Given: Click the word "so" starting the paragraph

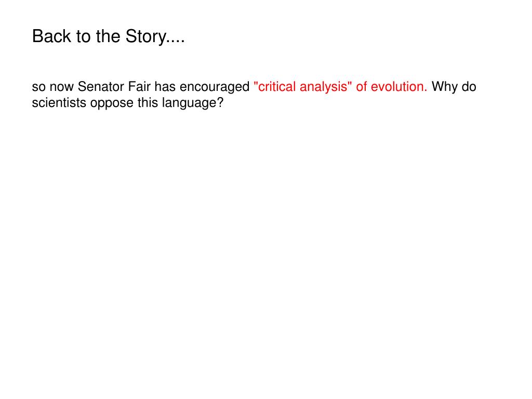Looking at the screenshot, I should (x=38, y=87).
